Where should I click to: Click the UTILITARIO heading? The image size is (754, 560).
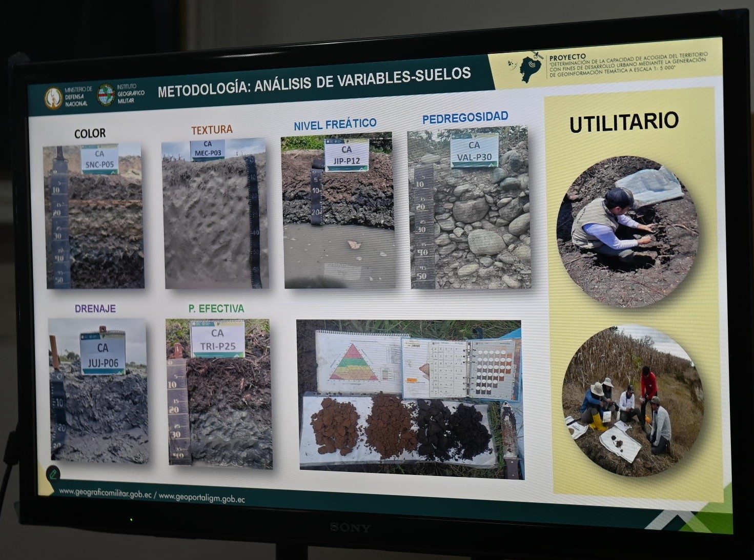pyautogui.click(x=624, y=122)
